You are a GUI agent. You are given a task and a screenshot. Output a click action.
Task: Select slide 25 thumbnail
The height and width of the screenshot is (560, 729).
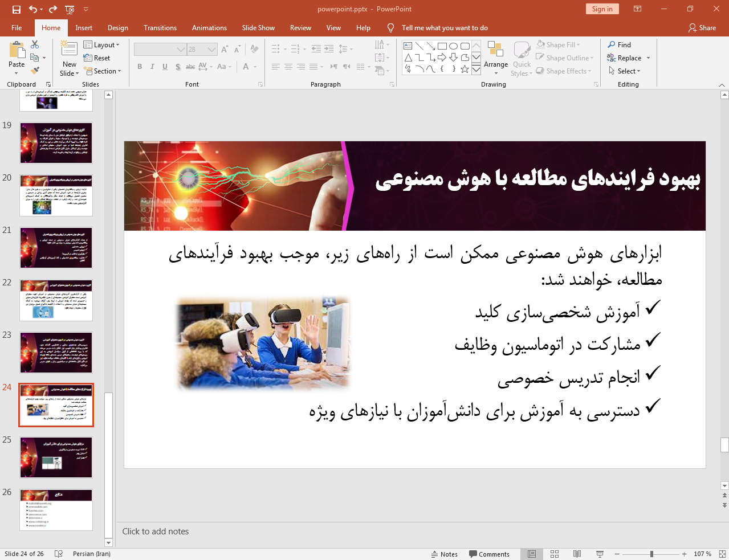pos(56,457)
